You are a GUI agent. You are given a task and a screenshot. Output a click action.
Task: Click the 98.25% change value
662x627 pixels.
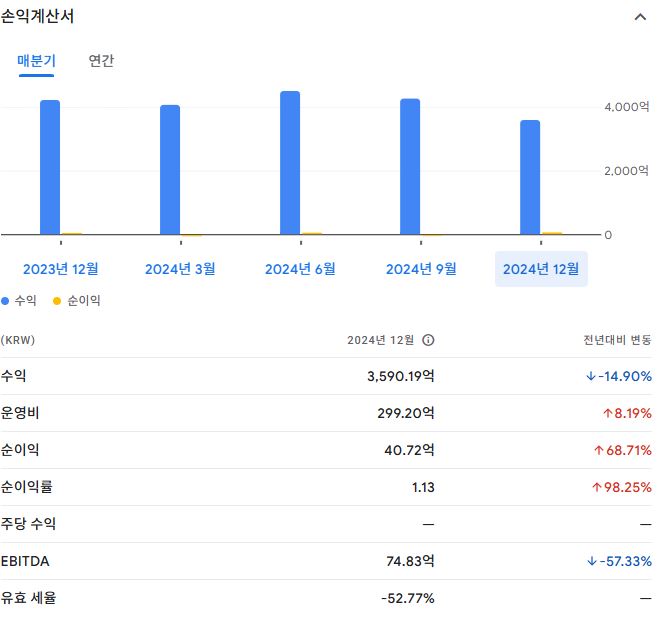click(x=622, y=487)
